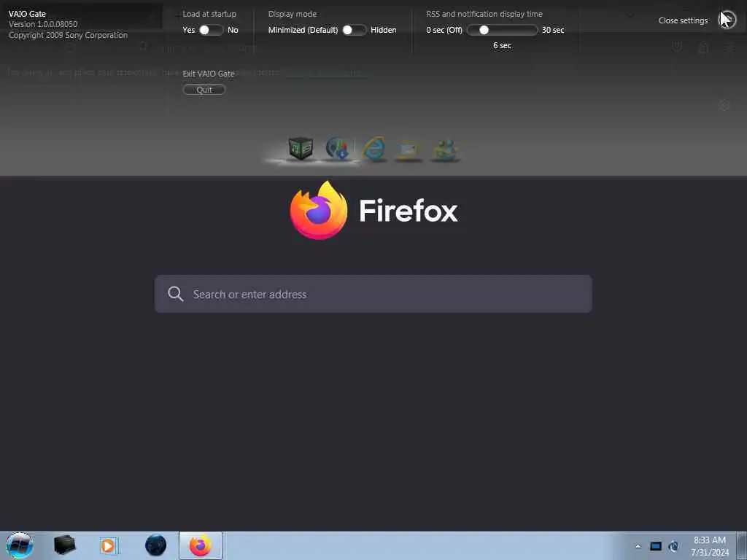747x560 pixels.
Task: Click the round Close settings icon
Action: pyautogui.click(x=727, y=20)
